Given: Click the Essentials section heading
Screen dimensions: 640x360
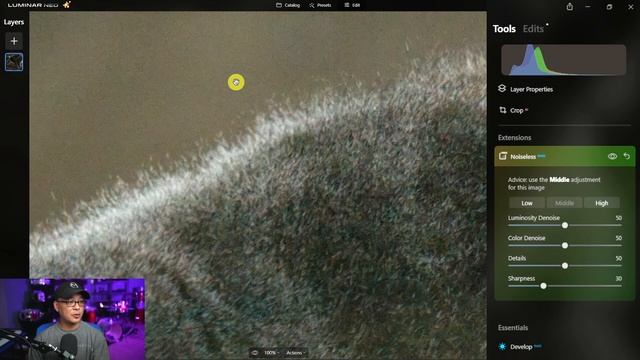Looking at the screenshot, I should coord(513,328).
